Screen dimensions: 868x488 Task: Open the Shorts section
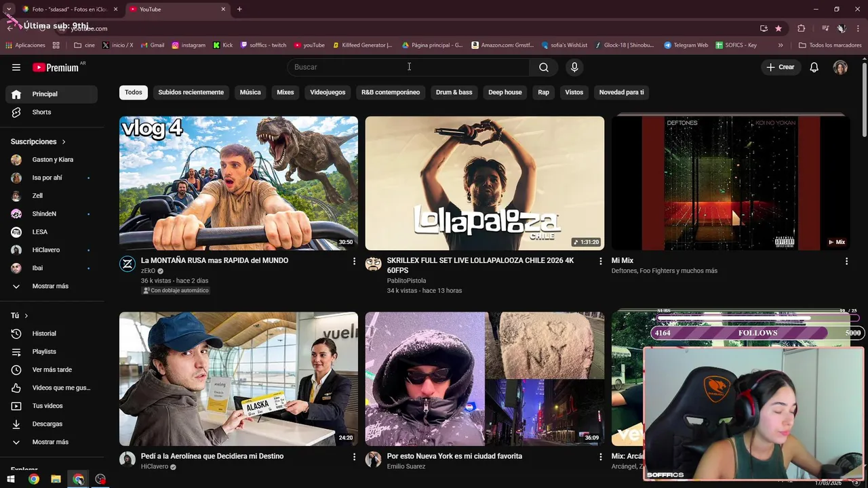52,112
